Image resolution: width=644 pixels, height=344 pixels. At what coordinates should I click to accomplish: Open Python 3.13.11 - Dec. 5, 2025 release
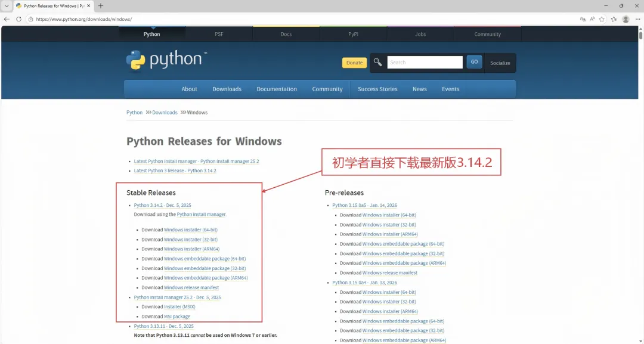(x=163, y=326)
